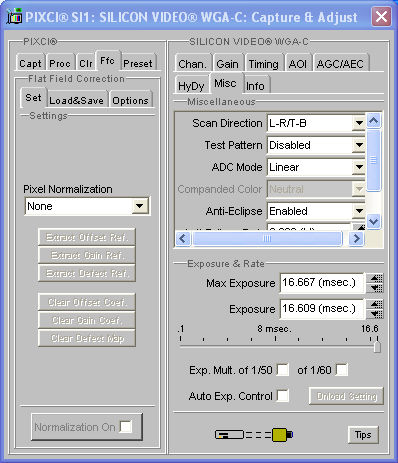The width and height of the screenshot is (398, 463).
Task: Switch to the Capt tab
Action: [x=30, y=63]
